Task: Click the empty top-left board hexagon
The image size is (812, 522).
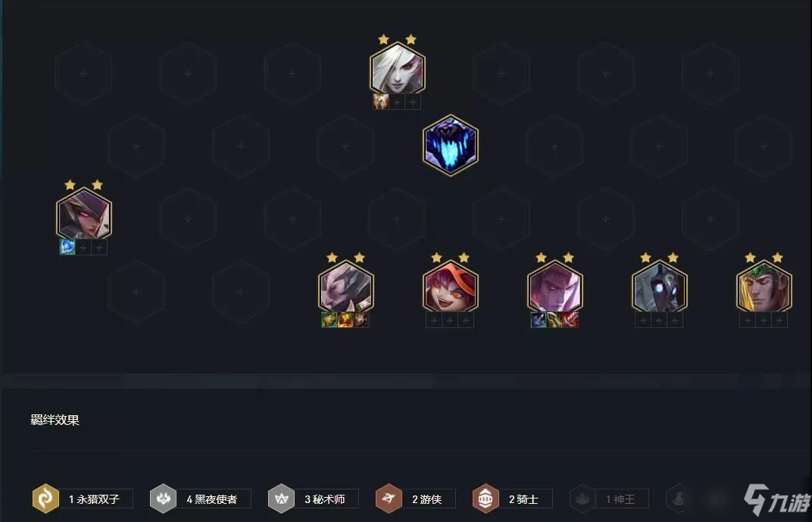Action: pyautogui.click(x=83, y=73)
